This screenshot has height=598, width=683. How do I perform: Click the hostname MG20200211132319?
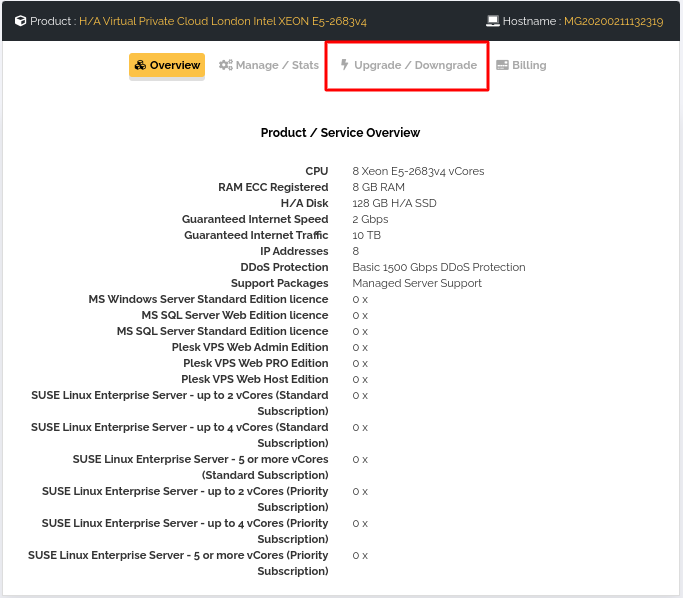(613, 21)
